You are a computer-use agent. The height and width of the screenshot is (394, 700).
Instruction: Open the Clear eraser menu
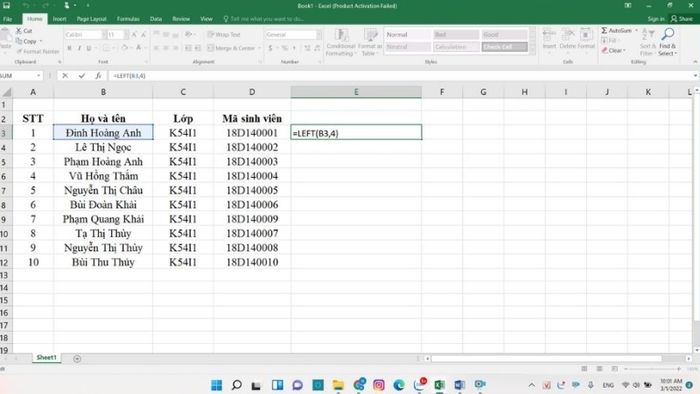pyautogui.click(x=613, y=50)
